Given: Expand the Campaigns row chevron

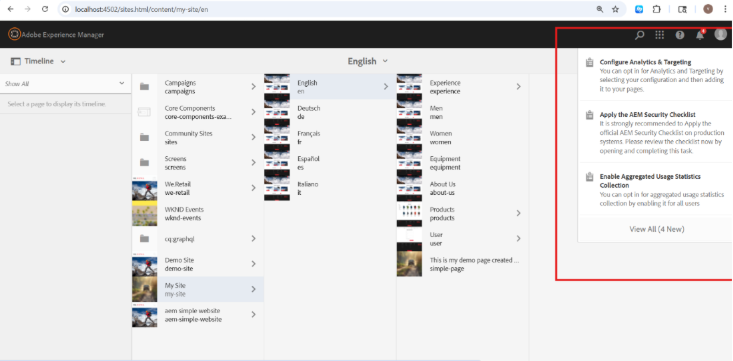Looking at the screenshot, I should coord(253,87).
